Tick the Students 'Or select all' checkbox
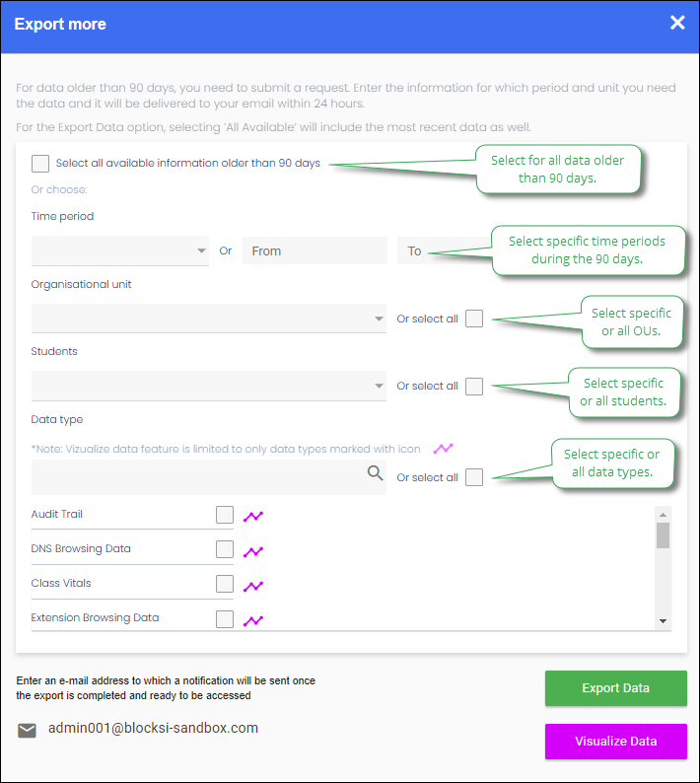Viewport: 700px width, 783px height. pyautogui.click(x=474, y=386)
